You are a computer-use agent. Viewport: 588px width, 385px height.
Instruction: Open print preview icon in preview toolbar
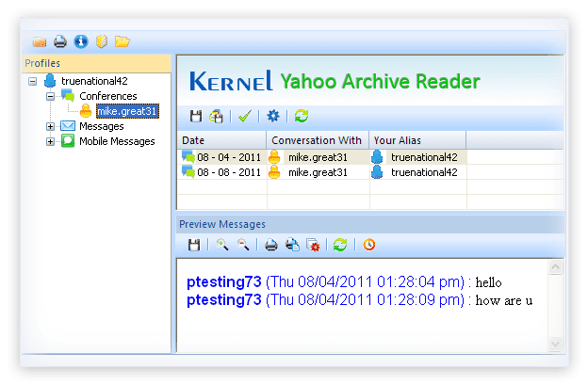292,245
